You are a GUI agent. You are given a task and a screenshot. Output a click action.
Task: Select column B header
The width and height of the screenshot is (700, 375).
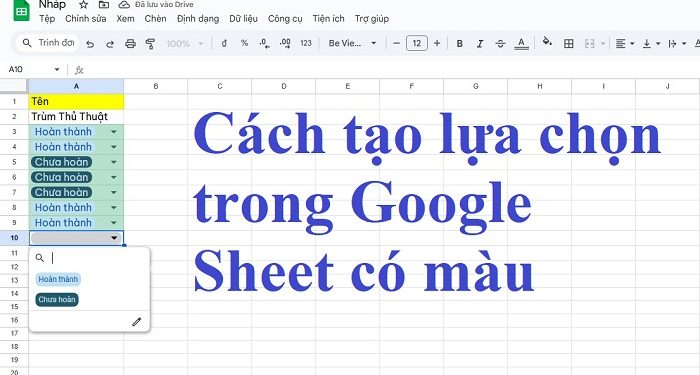(156, 86)
